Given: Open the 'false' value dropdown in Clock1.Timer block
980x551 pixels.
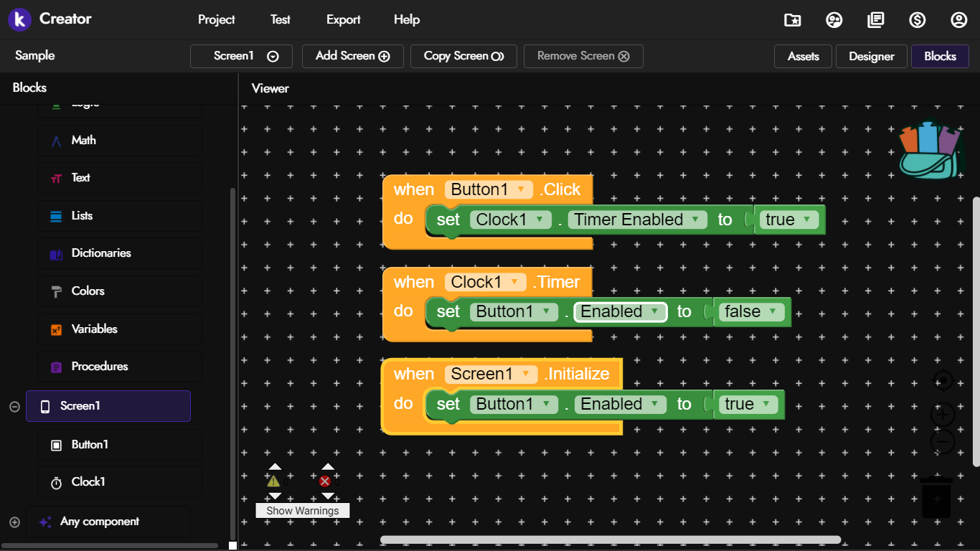Looking at the screenshot, I should coord(773,311).
